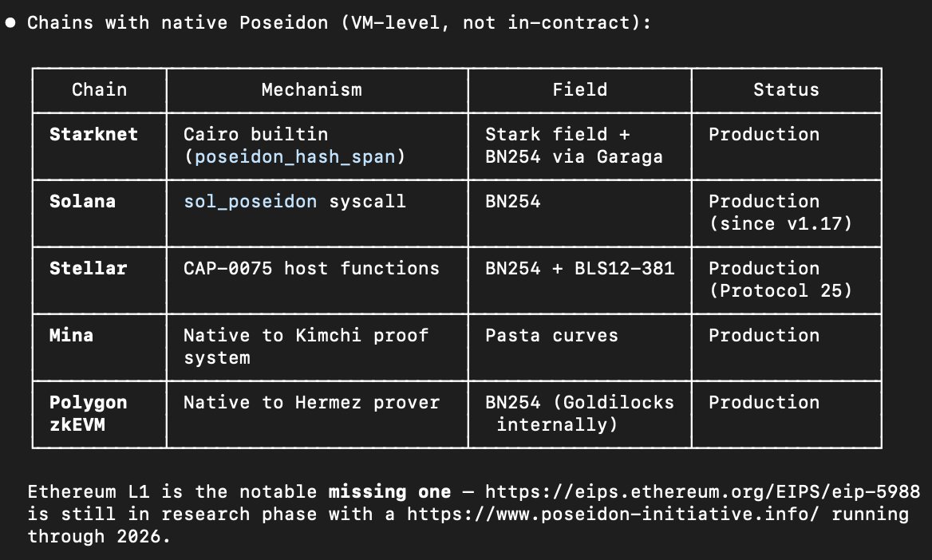Select the "Native to Hermez prover" cell

point(311,402)
